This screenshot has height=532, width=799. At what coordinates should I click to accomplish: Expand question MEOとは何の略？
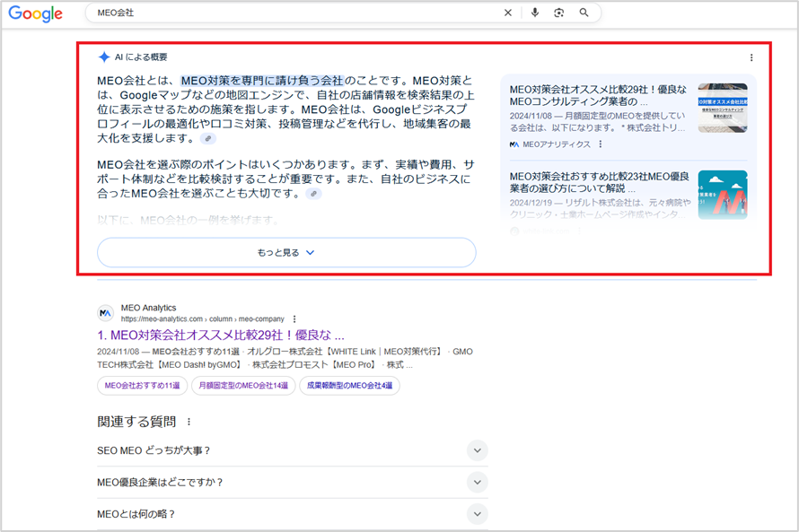[x=293, y=514]
